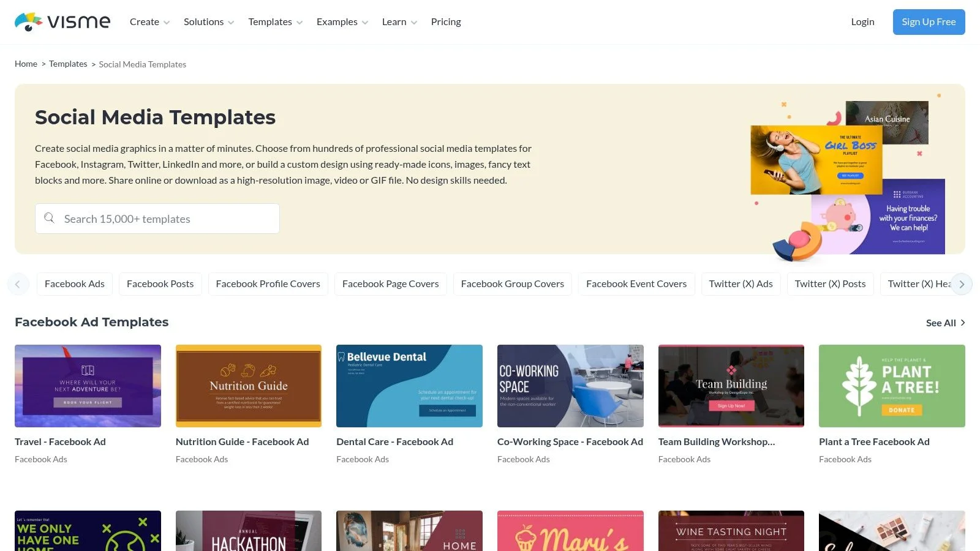Select the Facebook Posts category

(x=160, y=284)
